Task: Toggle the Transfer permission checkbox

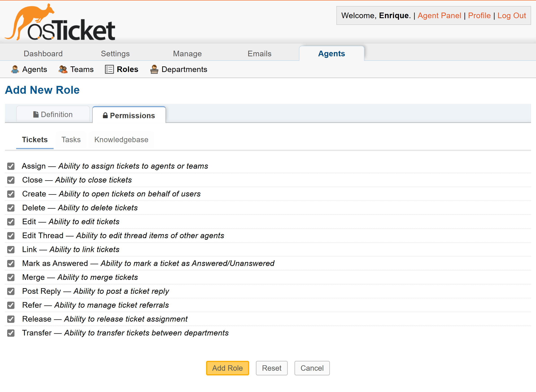Action: [11, 333]
